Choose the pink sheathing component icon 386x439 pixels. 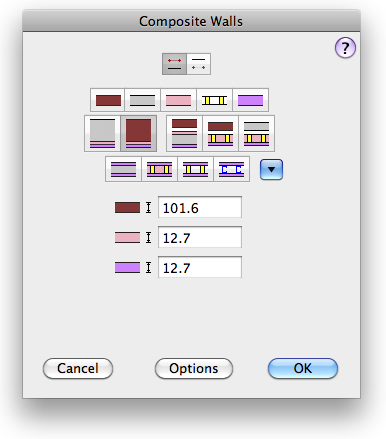pyautogui.click(x=178, y=100)
